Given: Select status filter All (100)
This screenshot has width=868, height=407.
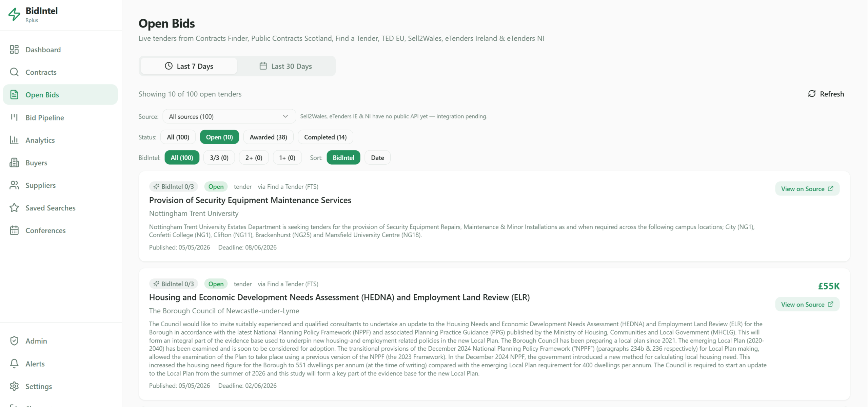Looking at the screenshot, I should 178,137.
